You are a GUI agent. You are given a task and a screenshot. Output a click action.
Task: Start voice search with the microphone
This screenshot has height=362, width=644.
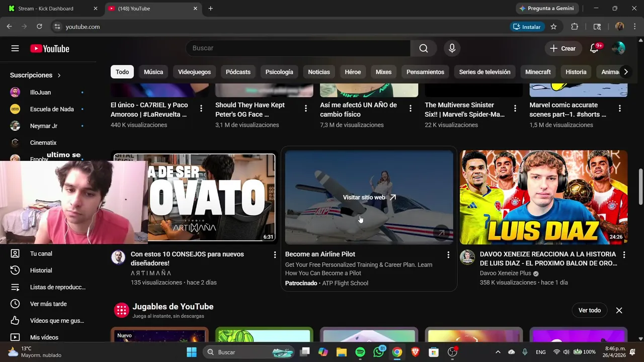(x=452, y=48)
